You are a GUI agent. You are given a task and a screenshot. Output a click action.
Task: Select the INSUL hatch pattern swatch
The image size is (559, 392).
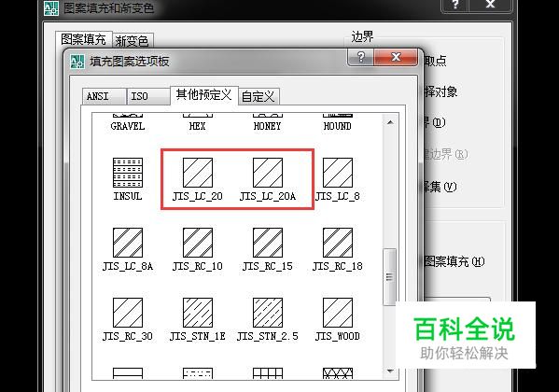point(128,173)
